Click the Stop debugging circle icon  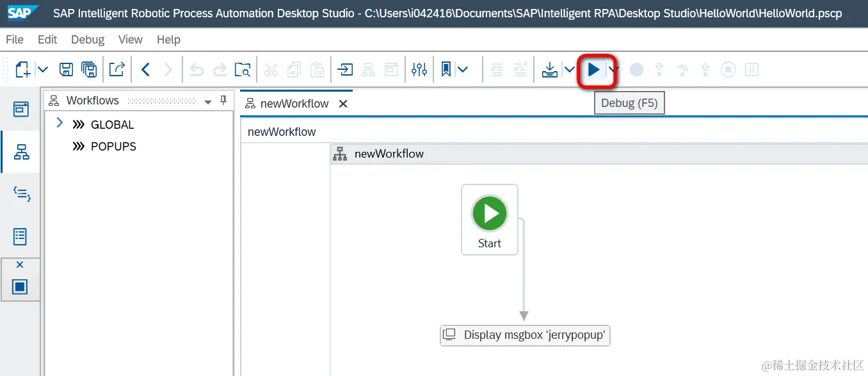pyautogui.click(x=728, y=69)
